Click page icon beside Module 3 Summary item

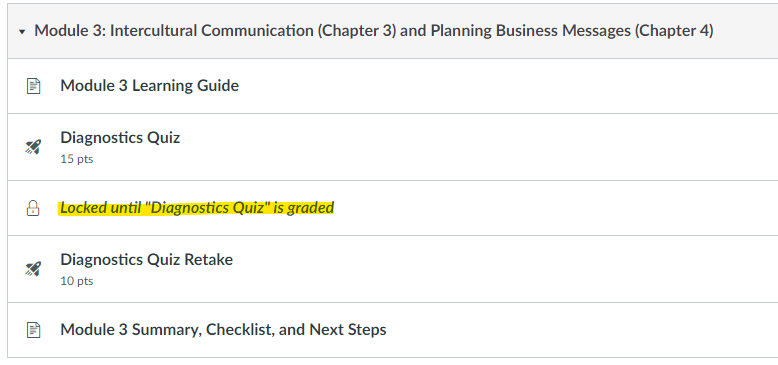coord(33,330)
